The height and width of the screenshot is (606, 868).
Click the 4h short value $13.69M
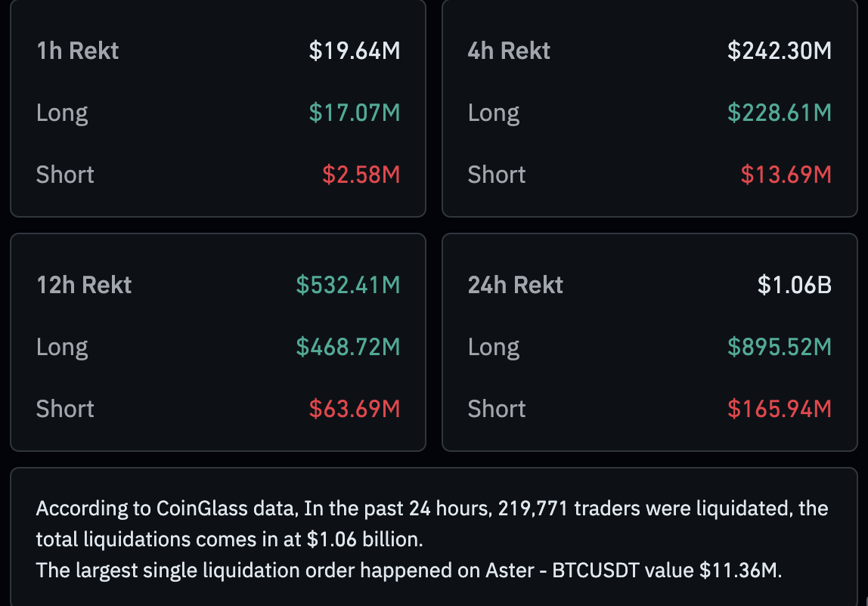[786, 175]
